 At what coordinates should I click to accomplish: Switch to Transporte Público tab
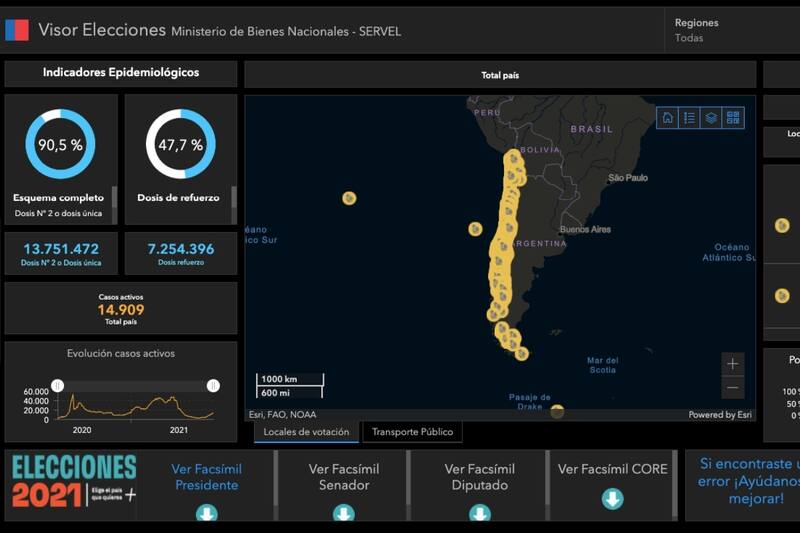click(412, 432)
